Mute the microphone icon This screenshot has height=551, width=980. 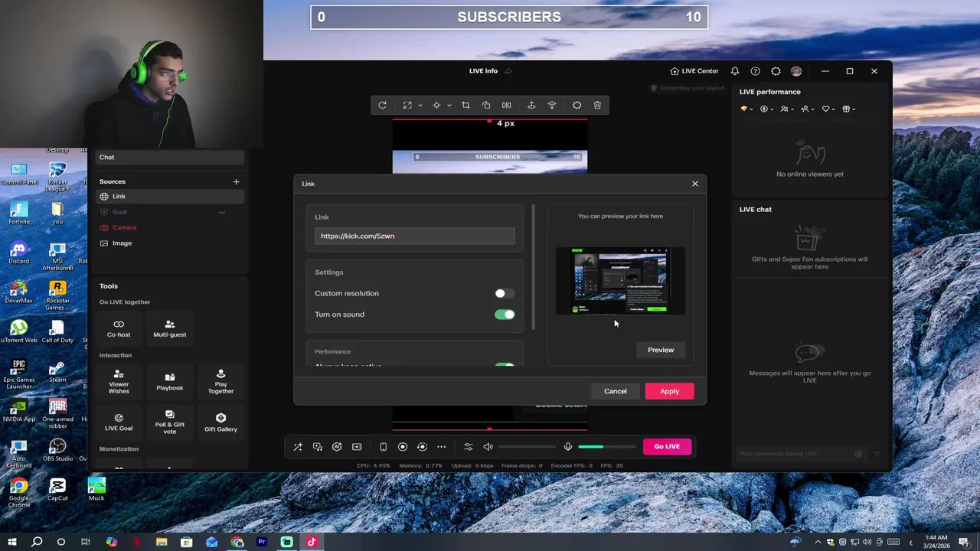(x=567, y=447)
